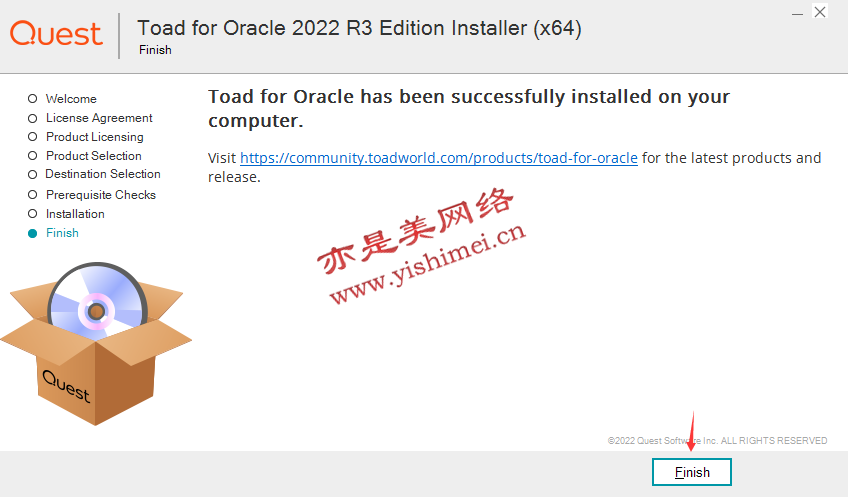Image resolution: width=848 pixels, height=497 pixels.
Task: Go to Destination Selection step
Action: point(103,174)
